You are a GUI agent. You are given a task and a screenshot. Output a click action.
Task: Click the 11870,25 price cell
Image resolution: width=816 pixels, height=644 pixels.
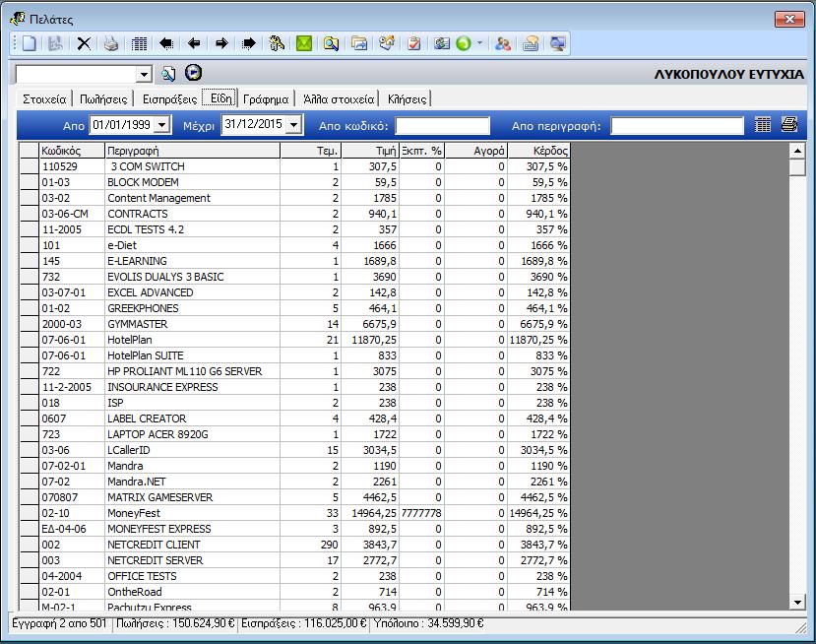(x=370, y=340)
